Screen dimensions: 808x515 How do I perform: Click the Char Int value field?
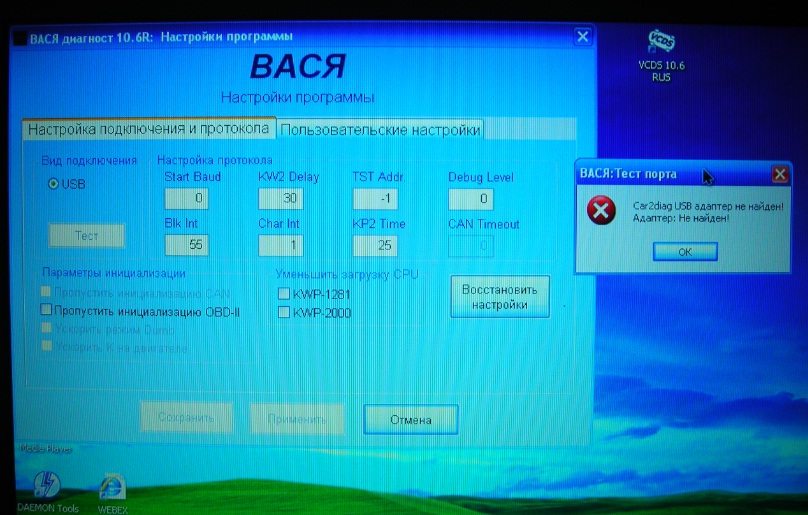(281, 245)
